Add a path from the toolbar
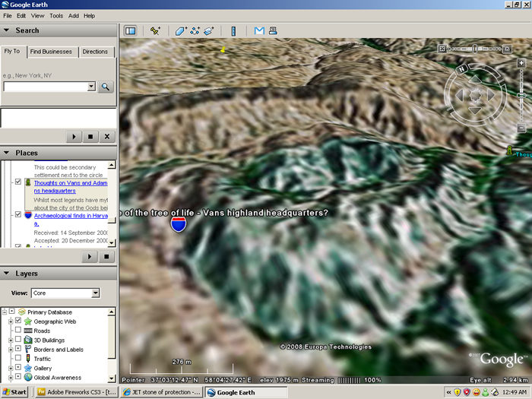This screenshot has width=532, height=399. point(195,31)
